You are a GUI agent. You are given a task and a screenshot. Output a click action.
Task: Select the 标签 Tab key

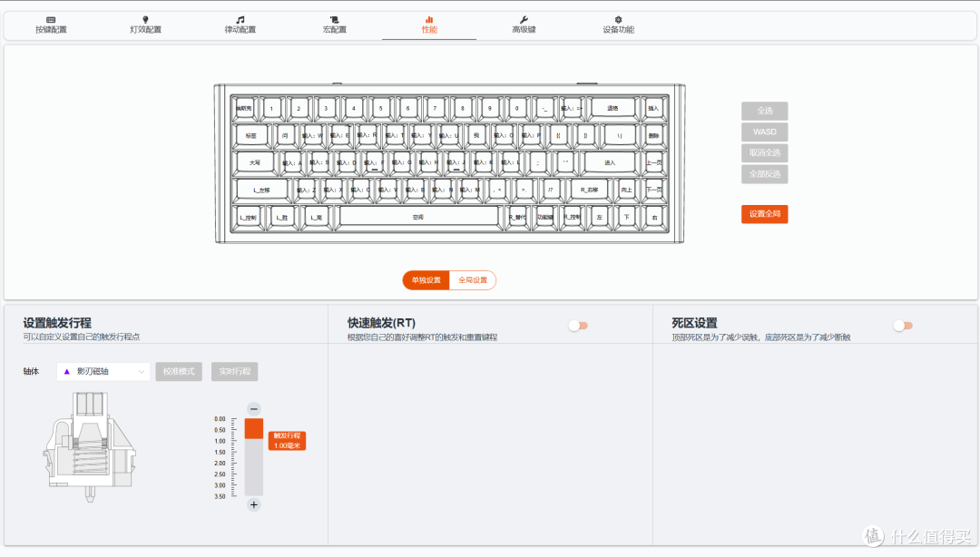tap(250, 135)
